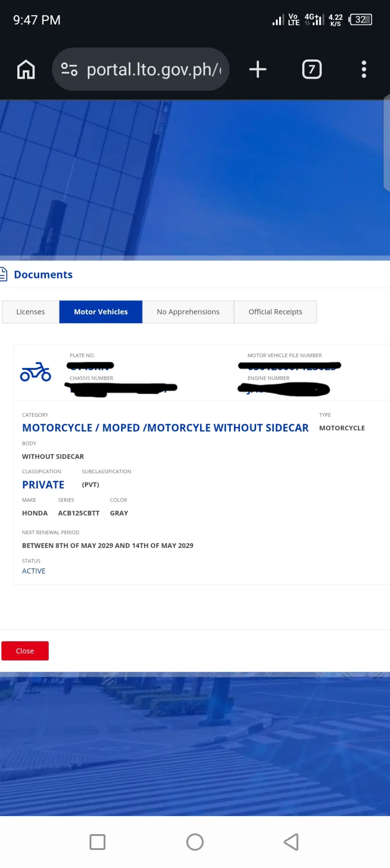Open a new tab with plus icon
The image size is (390, 868).
pyautogui.click(x=258, y=69)
